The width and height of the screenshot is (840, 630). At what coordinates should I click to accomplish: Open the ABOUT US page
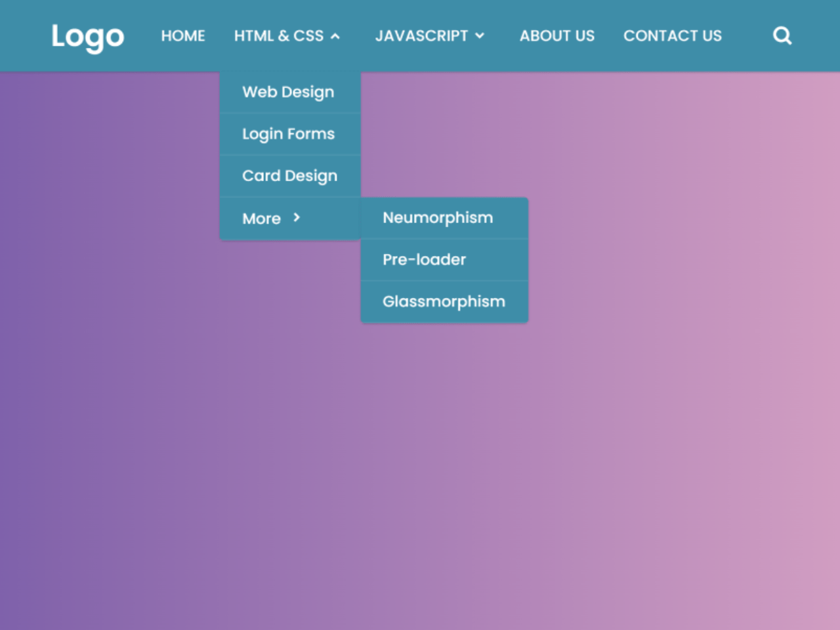pyautogui.click(x=556, y=36)
